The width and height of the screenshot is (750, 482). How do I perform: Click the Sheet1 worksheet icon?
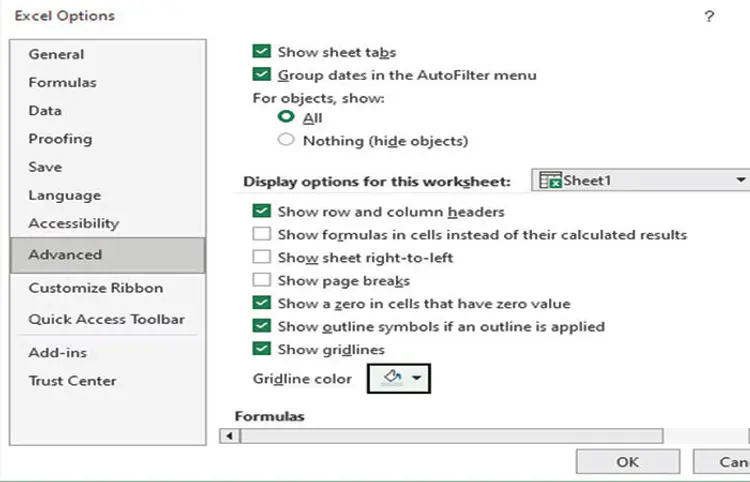(550, 180)
